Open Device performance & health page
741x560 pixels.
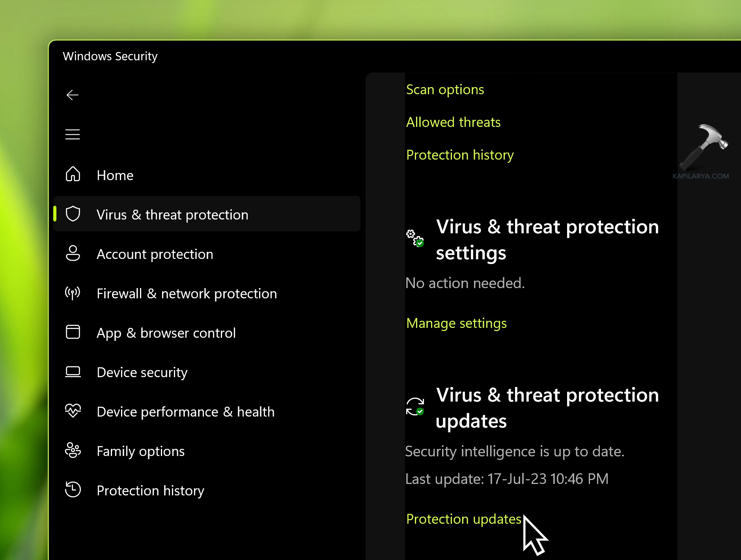pos(186,412)
